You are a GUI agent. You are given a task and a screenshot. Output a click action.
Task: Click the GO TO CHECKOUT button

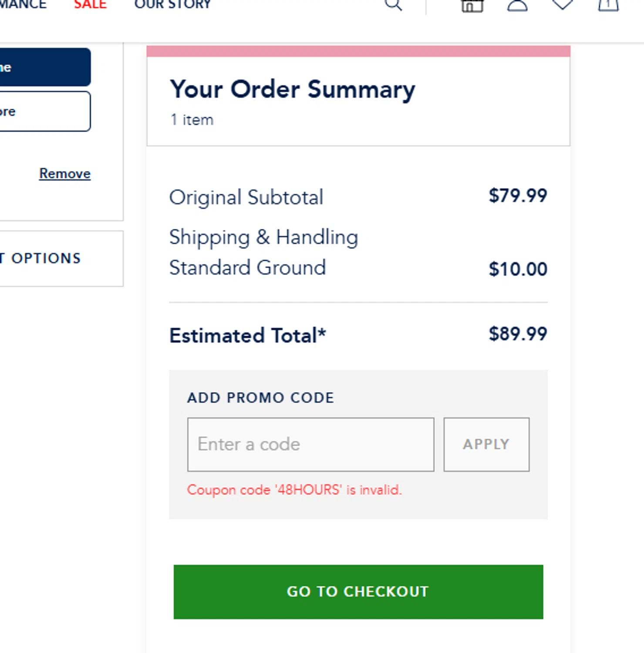pyautogui.click(x=358, y=592)
